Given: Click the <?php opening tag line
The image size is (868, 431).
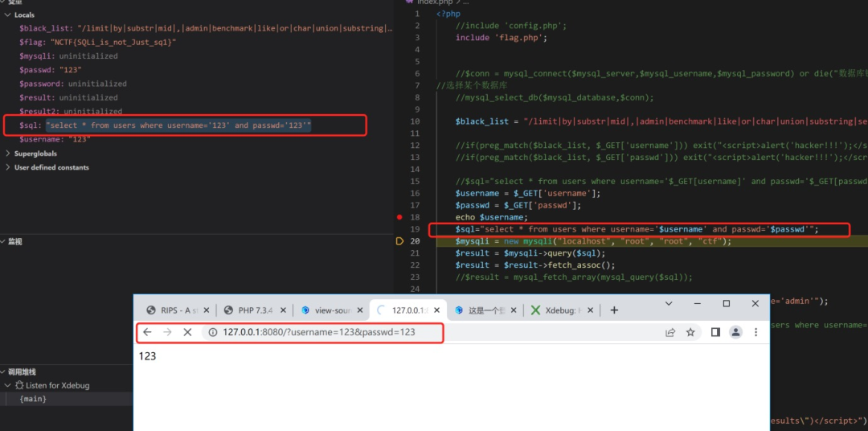Looking at the screenshot, I should tap(448, 14).
